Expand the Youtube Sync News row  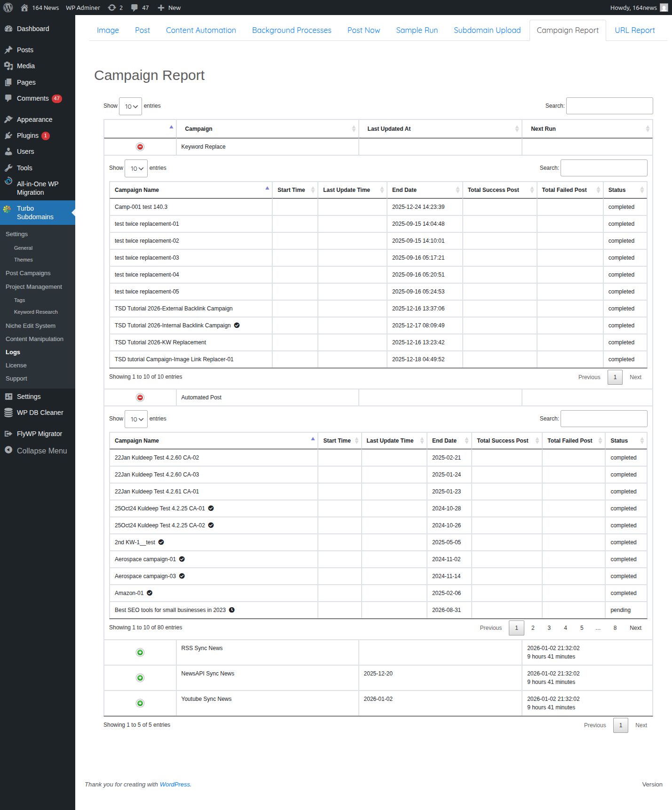pos(140,703)
